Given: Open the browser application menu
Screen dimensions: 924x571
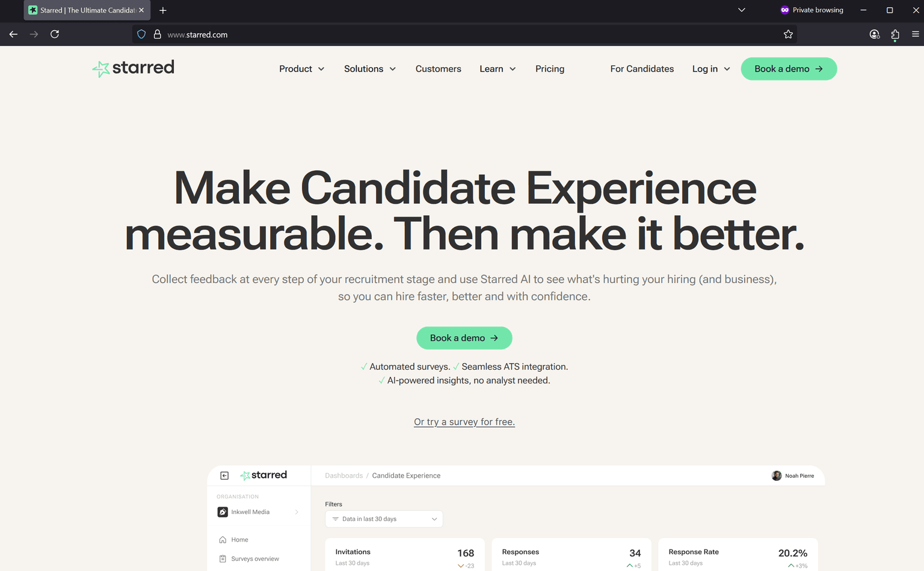Looking at the screenshot, I should pyautogui.click(x=916, y=34).
